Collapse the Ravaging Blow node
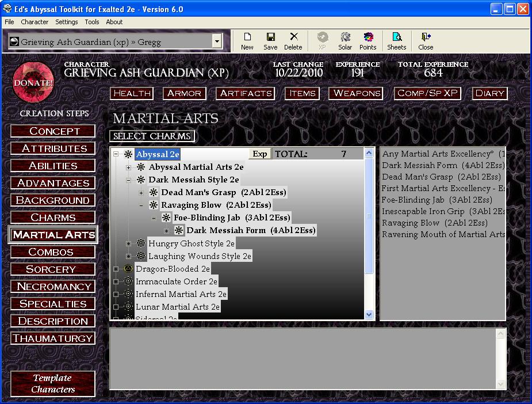Viewport: 532px width, 404px height. point(141,205)
